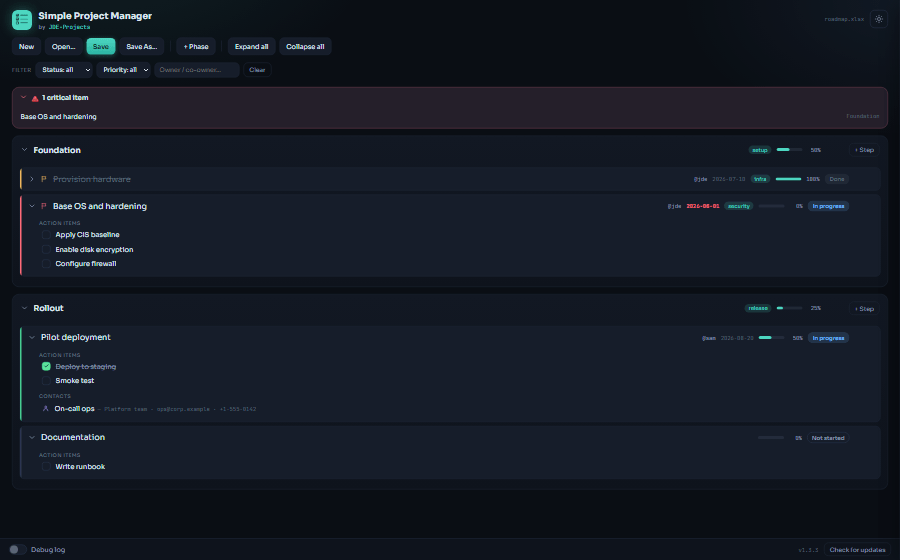
Task: Click the Simple Project Manager logo icon
Action: tap(22, 20)
